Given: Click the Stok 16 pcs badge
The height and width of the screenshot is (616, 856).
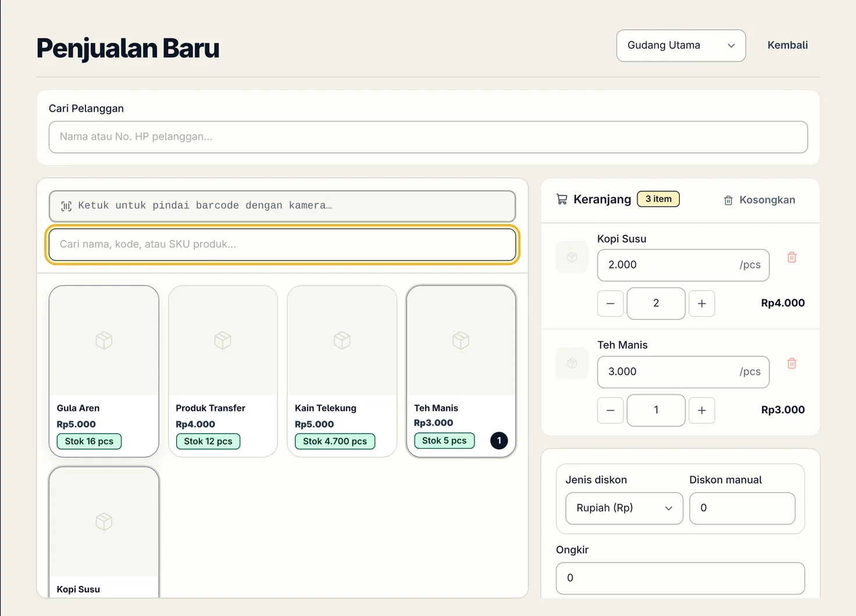Looking at the screenshot, I should coord(89,441).
